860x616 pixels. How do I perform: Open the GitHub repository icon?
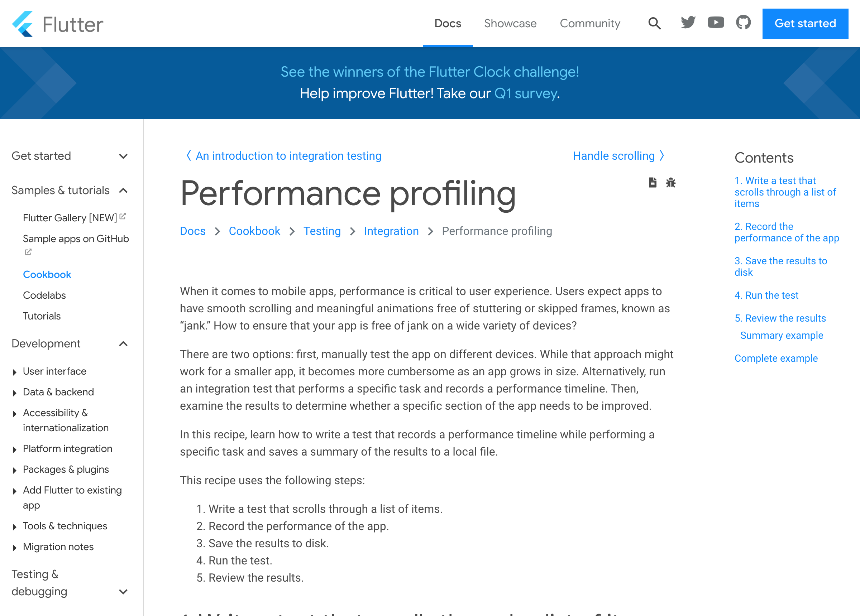(x=743, y=23)
